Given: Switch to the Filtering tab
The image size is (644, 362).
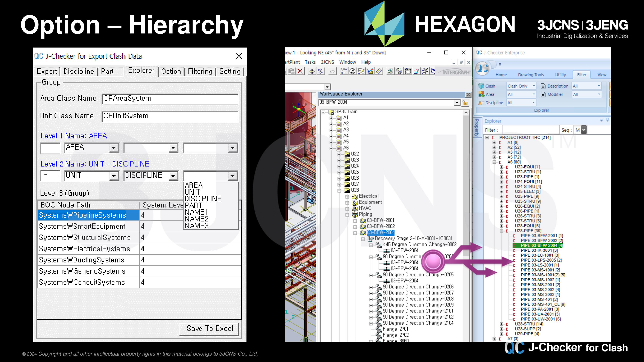Looking at the screenshot, I should pos(200,71).
